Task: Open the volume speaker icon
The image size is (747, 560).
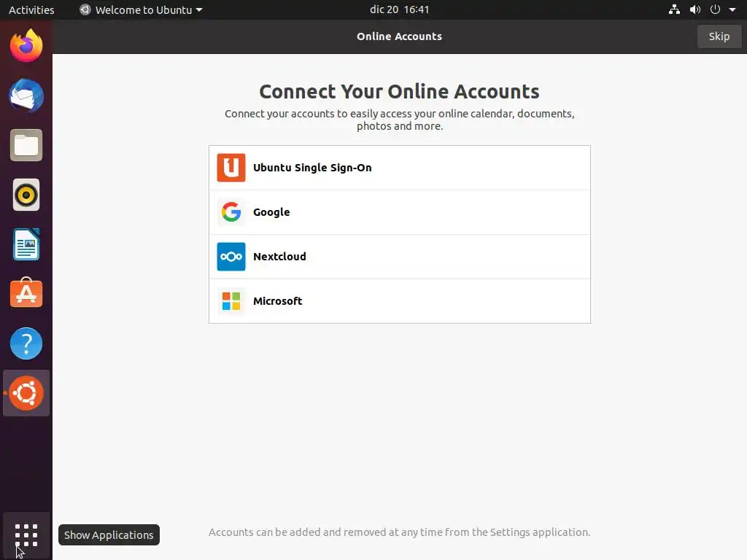Action: click(x=695, y=9)
